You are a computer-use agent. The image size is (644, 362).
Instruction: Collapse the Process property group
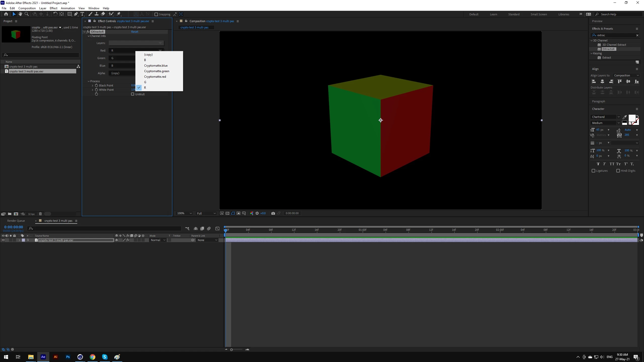click(x=89, y=81)
